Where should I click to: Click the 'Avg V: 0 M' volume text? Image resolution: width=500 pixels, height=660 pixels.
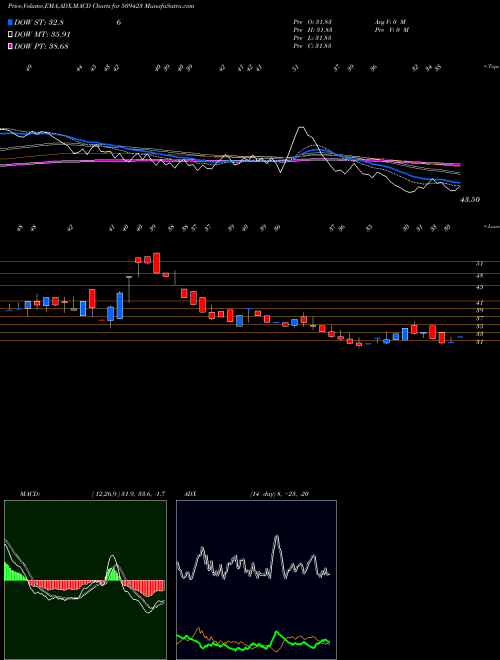click(x=389, y=21)
